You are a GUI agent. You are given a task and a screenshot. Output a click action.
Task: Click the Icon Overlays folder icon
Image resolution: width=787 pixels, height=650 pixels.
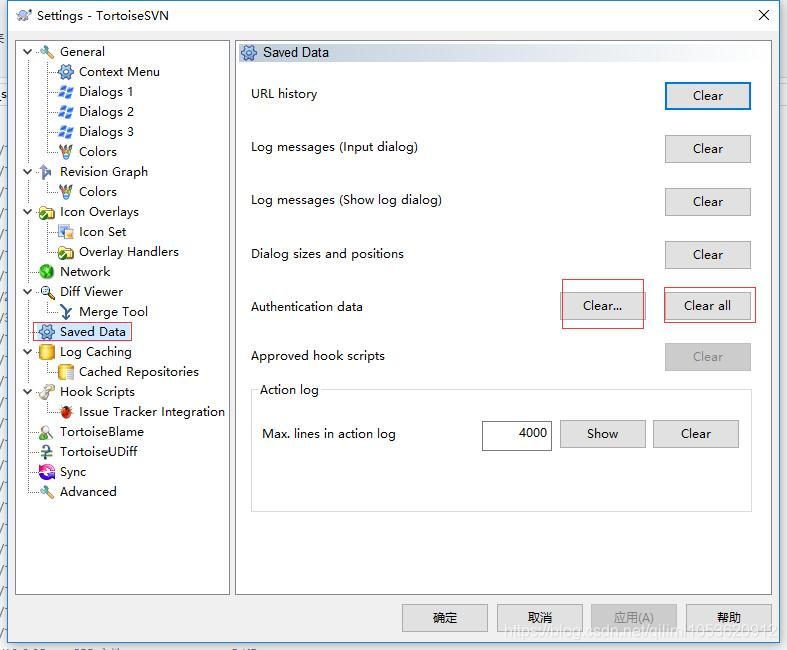click(x=47, y=212)
